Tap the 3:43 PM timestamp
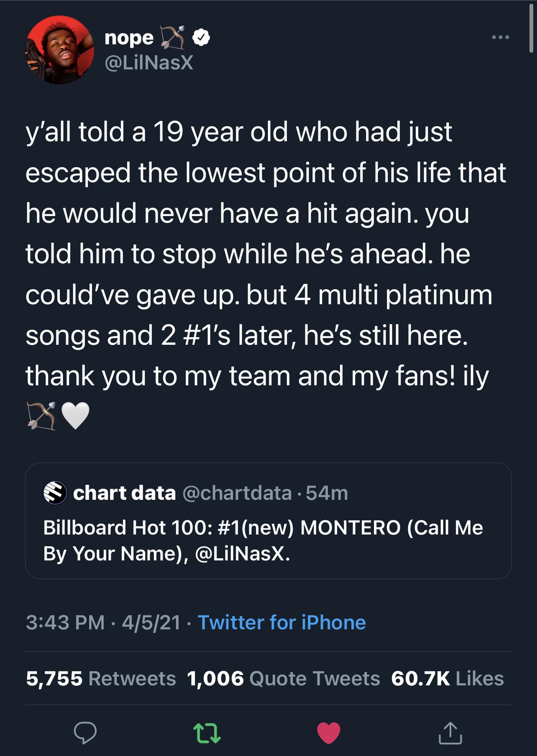Viewport: 537px width, 756px height. pyautogui.click(x=65, y=622)
